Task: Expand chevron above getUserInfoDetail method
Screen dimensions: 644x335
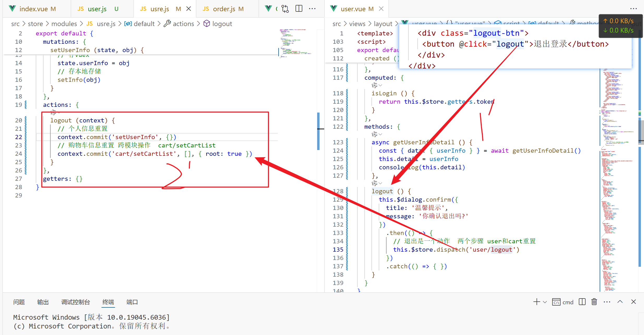Action: pos(380,134)
